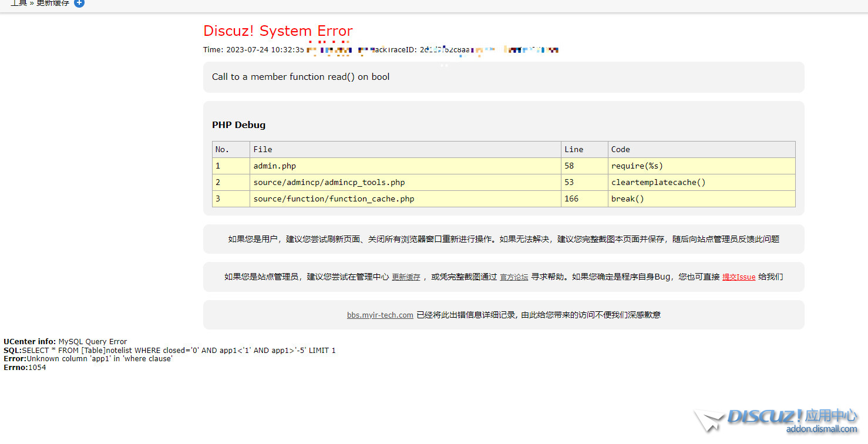The width and height of the screenshot is (868, 444).
Task: Select the "Call to a member function read() on bool" message
Action: click(301, 77)
